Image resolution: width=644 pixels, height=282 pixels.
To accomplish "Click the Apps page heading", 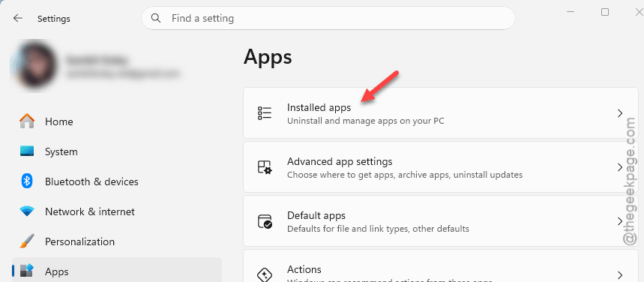I will pyautogui.click(x=268, y=58).
